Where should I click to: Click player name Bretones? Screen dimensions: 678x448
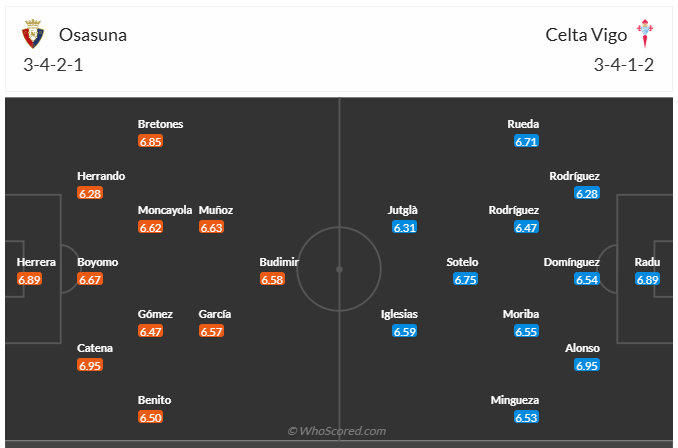pyautogui.click(x=160, y=124)
